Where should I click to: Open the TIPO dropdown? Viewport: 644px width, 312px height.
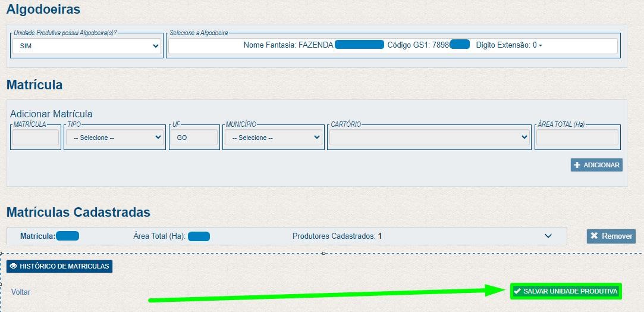coord(115,138)
